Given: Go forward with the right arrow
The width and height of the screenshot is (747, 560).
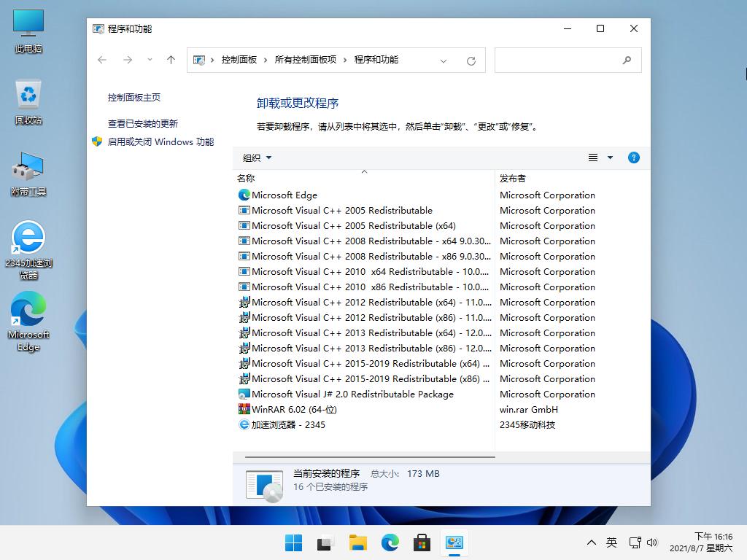Looking at the screenshot, I should (x=128, y=60).
